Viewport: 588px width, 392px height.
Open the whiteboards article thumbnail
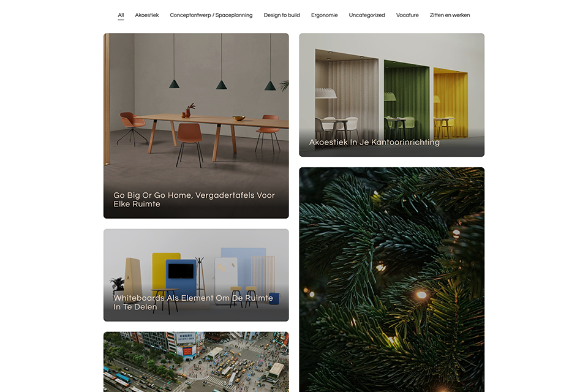[x=196, y=275]
